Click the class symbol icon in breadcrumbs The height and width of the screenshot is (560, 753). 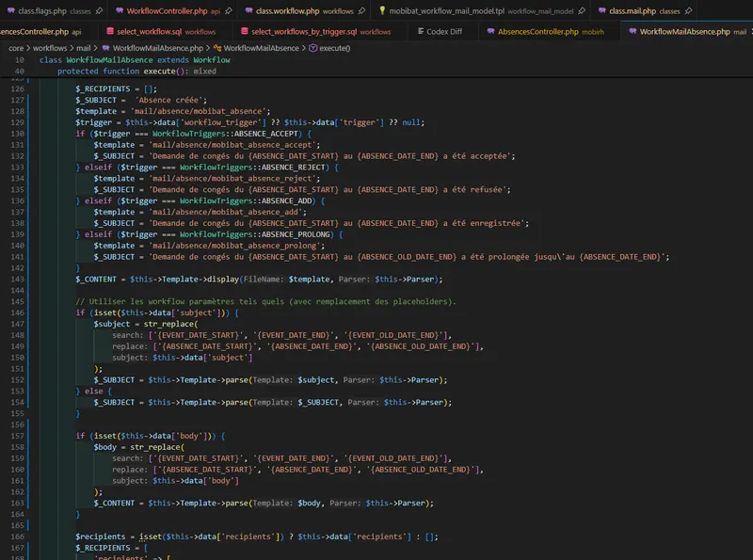point(217,48)
